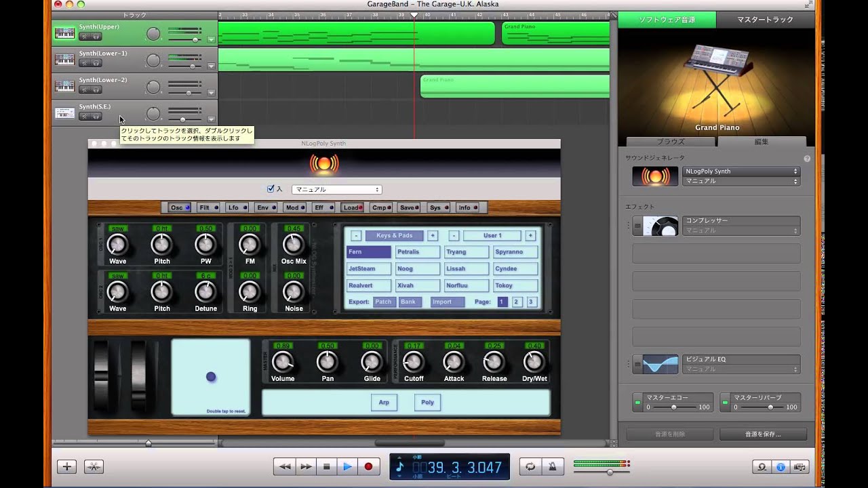Click the blue play button
The height and width of the screenshot is (488, 868).
(347, 466)
